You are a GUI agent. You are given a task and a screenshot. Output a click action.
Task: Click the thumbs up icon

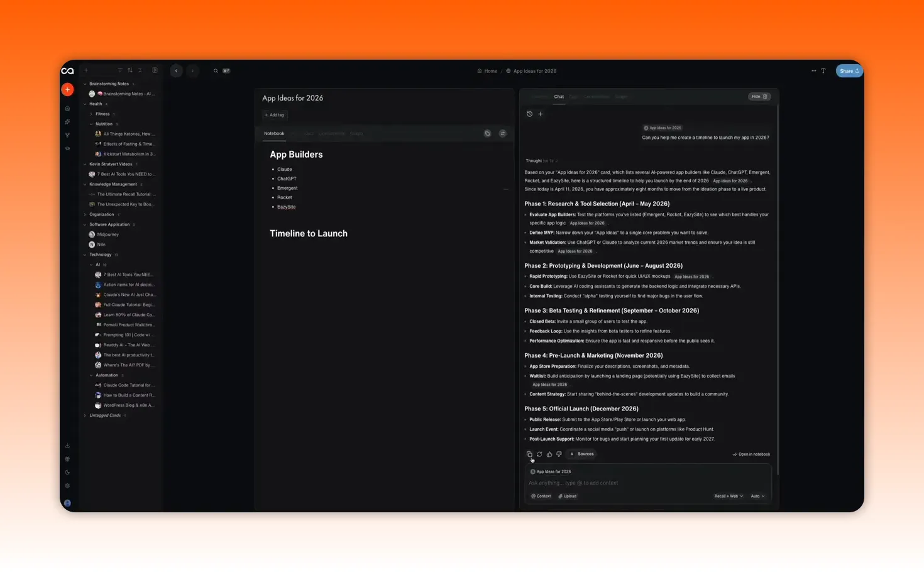click(x=549, y=454)
